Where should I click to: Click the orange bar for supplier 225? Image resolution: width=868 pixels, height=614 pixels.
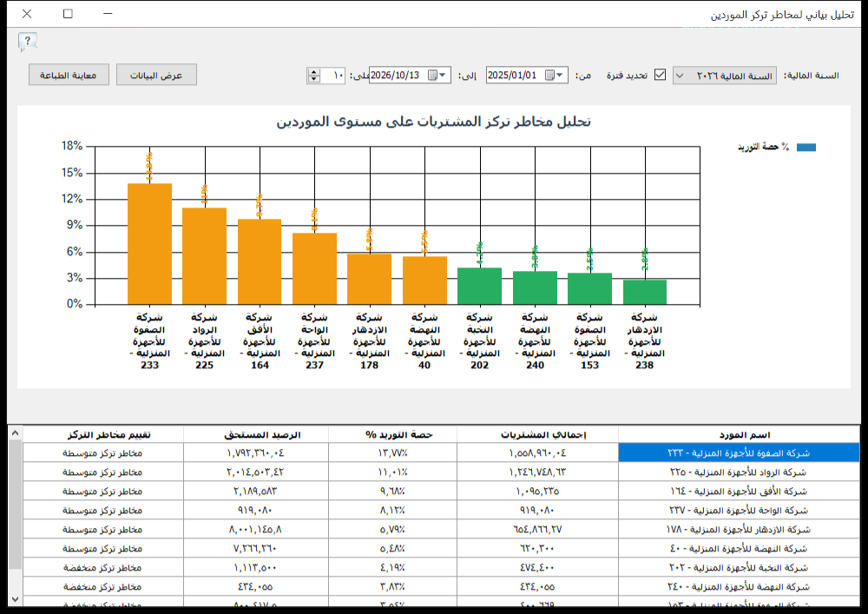pyautogui.click(x=204, y=256)
